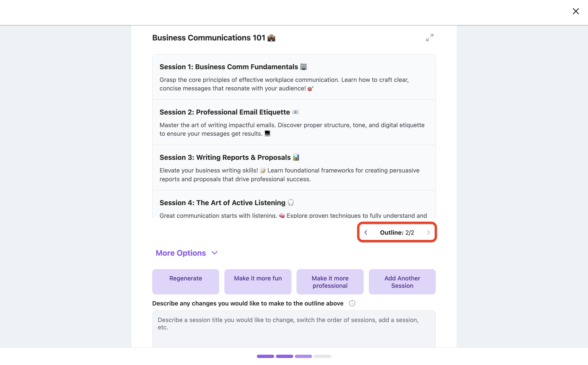Viewport: 588px width, 365px height.
Task: Close the outline dialog with X icon
Action: tap(576, 11)
